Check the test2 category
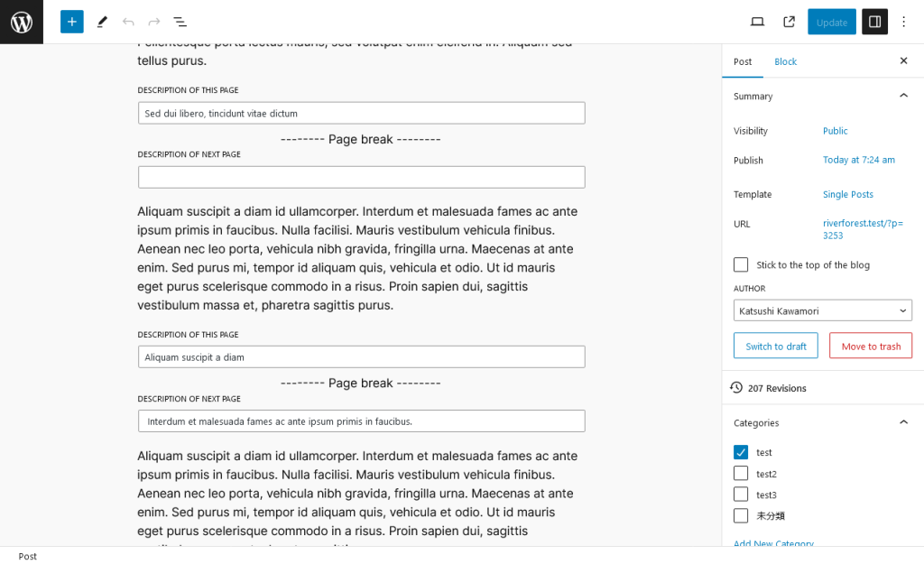Image resolution: width=924 pixels, height=564 pixels. pos(741,473)
